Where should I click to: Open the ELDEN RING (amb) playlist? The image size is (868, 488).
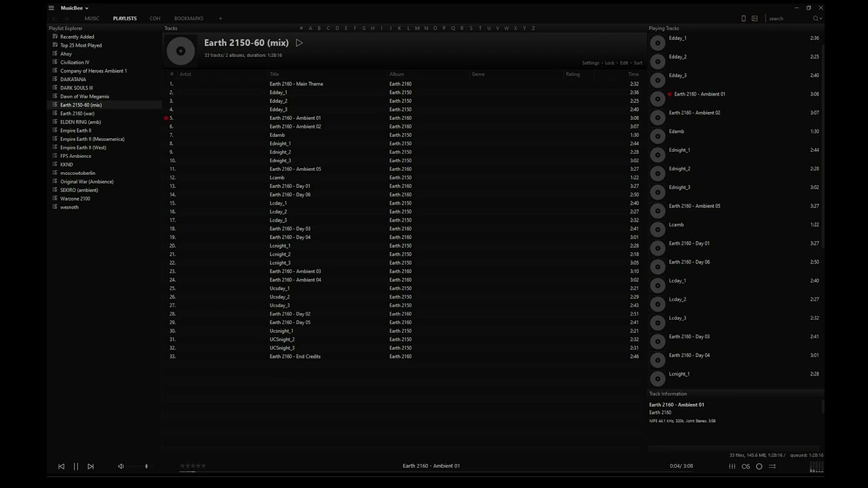click(x=81, y=122)
